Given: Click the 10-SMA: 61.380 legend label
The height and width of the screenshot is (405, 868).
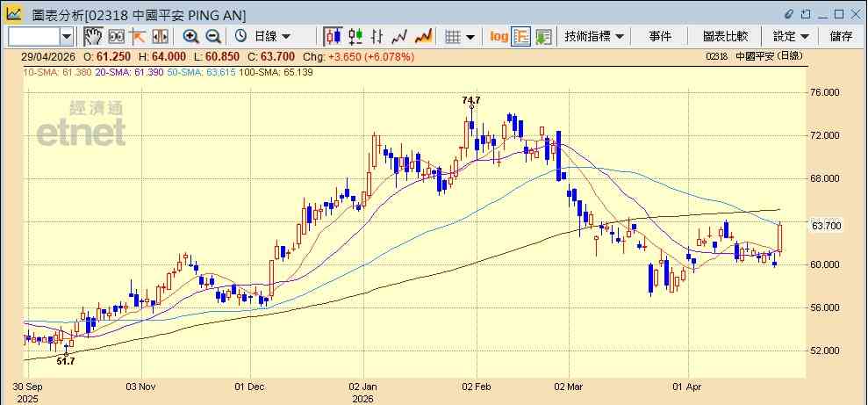Looking at the screenshot, I should tap(57, 72).
